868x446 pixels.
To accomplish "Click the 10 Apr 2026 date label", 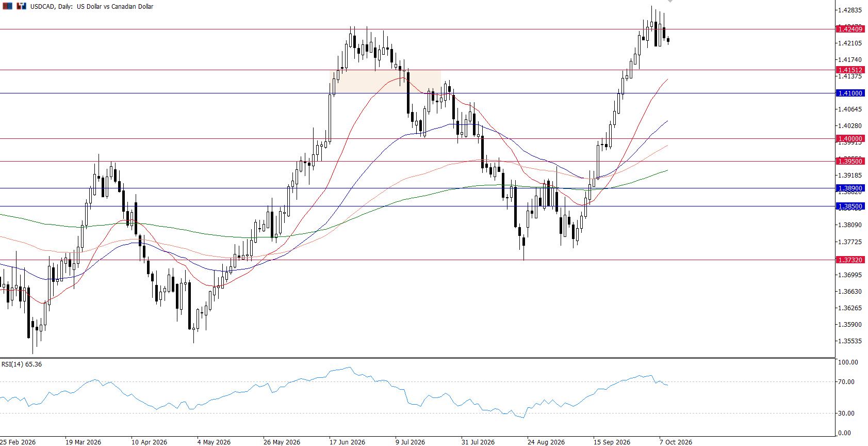I will click(x=150, y=442).
